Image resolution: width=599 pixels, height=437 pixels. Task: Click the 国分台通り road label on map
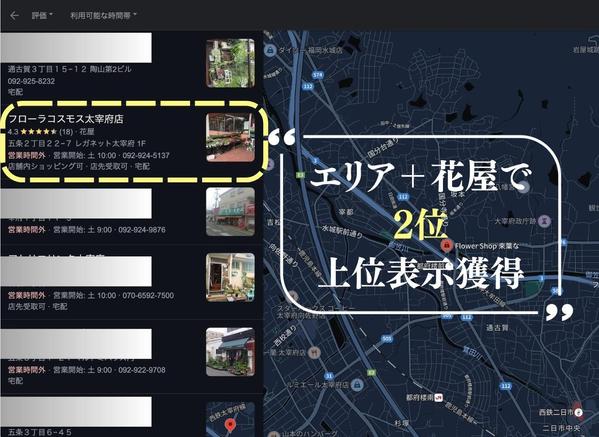pyautogui.click(x=382, y=148)
